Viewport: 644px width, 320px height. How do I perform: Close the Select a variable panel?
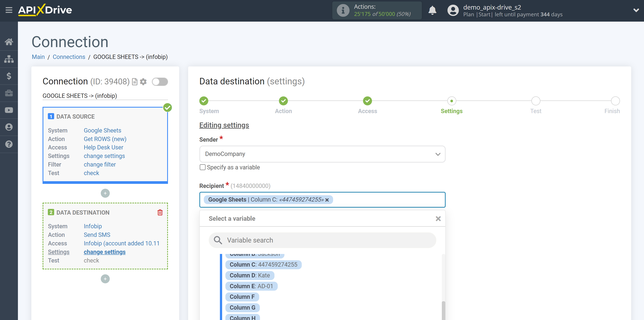(438, 219)
